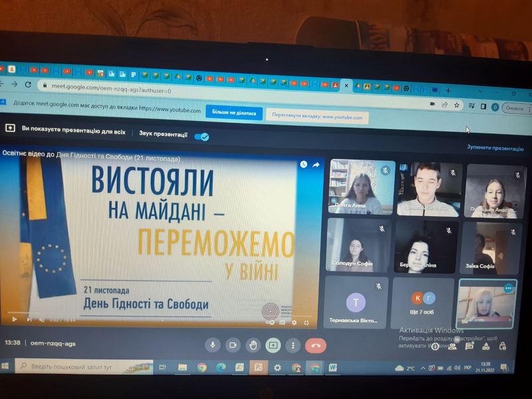Switch keyboard language from УКР
The width and height of the screenshot is (532, 399).
pyautogui.click(x=467, y=368)
